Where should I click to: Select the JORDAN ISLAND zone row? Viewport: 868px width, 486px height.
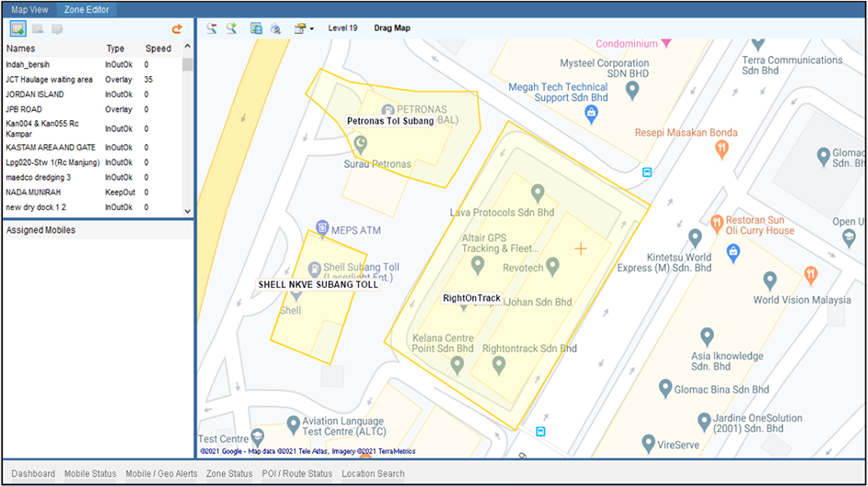pos(93,94)
